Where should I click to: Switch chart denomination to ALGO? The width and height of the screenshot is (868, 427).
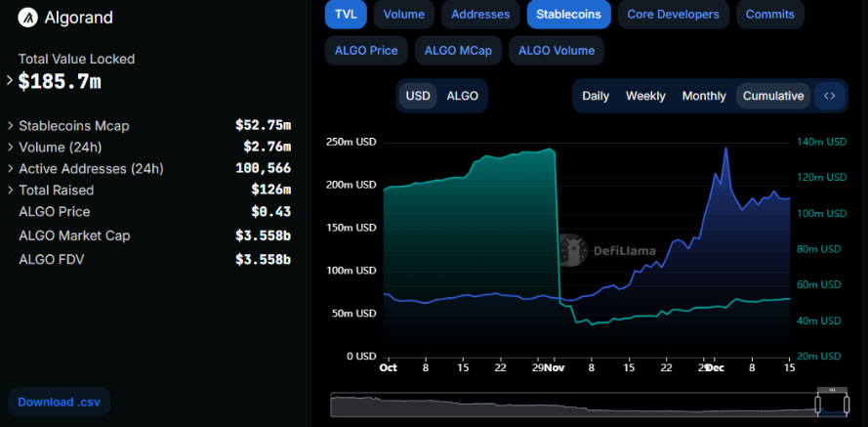[462, 96]
